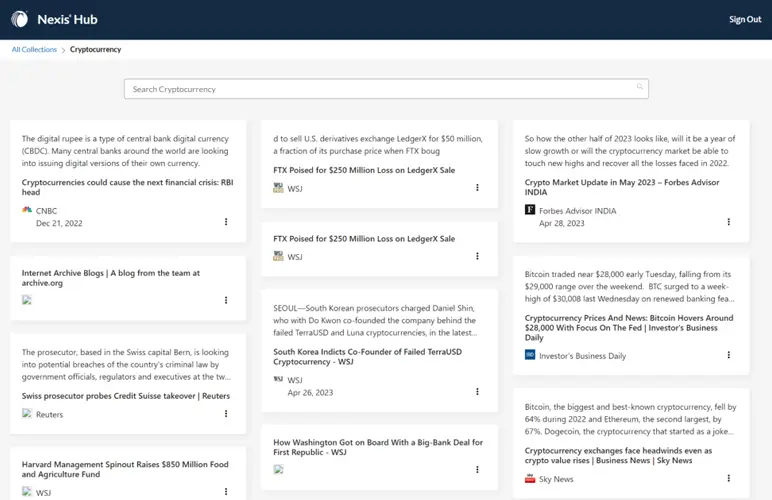
Task: Click the digital rupee snippet text
Action: tap(125, 151)
